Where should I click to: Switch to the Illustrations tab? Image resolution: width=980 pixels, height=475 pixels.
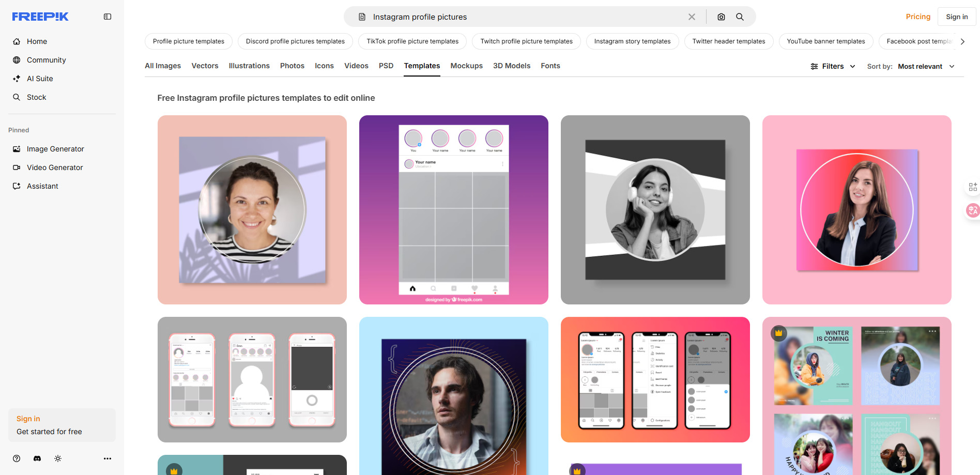click(249, 66)
